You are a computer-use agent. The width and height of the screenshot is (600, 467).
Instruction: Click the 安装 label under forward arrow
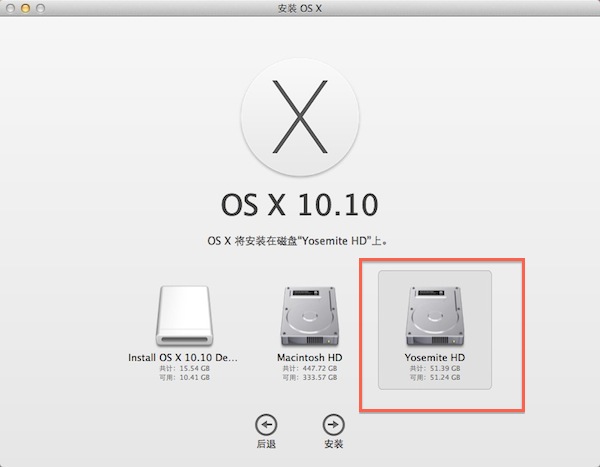[334, 444]
